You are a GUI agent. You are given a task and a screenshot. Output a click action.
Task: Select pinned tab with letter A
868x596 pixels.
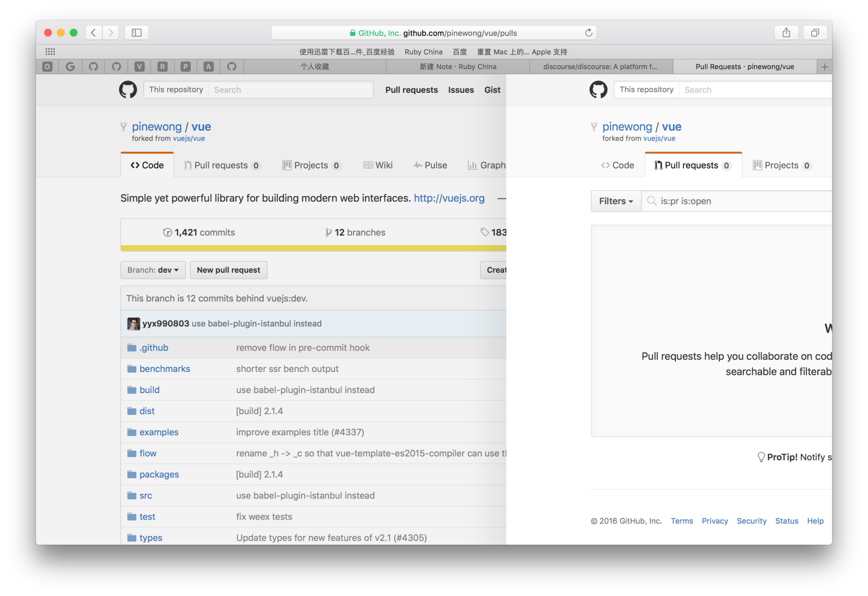(208, 66)
